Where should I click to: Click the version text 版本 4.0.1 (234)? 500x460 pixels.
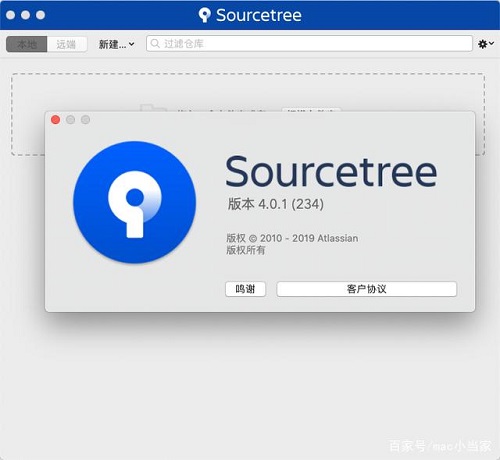point(276,204)
